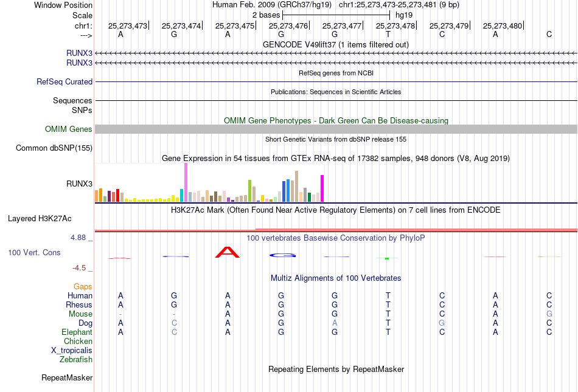Open the 100 Vert. Cons track label

pyautogui.click(x=34, y=252)
